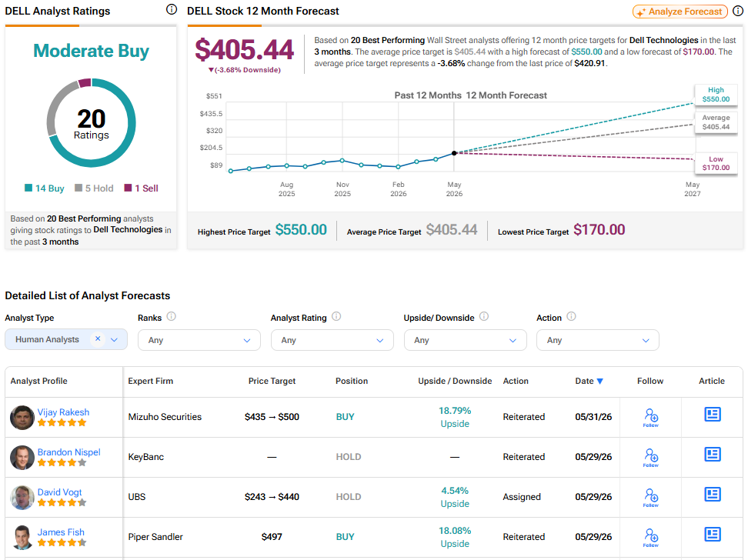Image resolution: width=748 pixels, height=560 pixels.
Task: Click the Analyze Forecast button
Action: (680, 12)
